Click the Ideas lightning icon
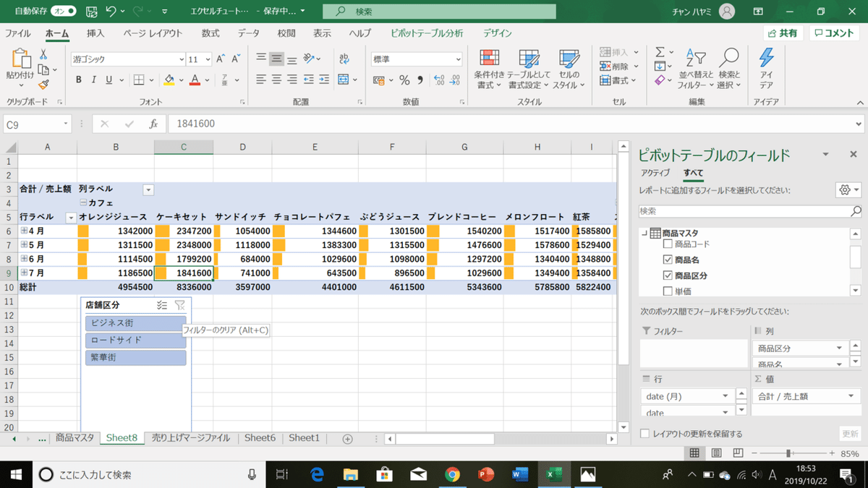The height and width of the screenshot is (488, 868). pyautogui.click(x=766, y=59)
